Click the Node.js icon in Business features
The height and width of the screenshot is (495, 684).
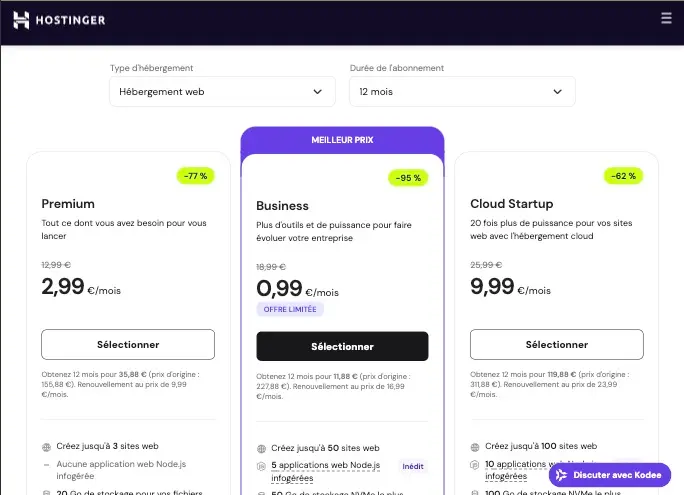[x=261, y=466]
